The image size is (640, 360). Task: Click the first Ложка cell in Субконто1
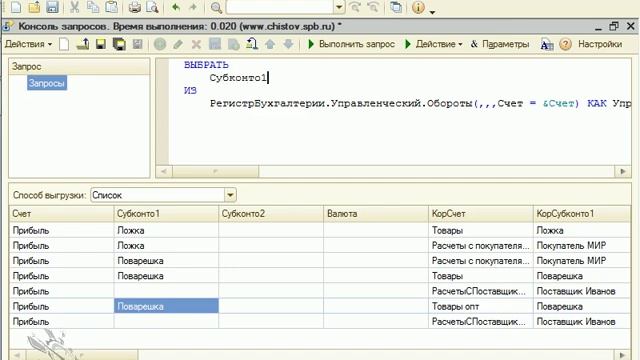pos(166,230)
